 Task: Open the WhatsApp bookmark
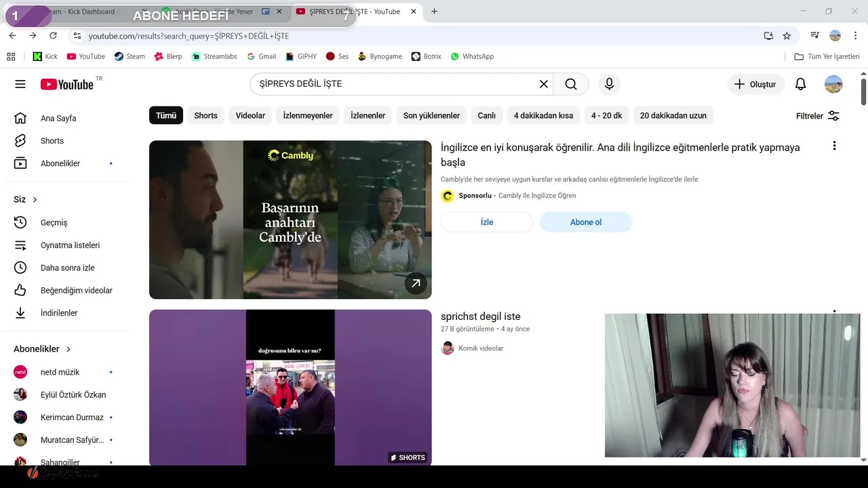[x=472, y=56]
